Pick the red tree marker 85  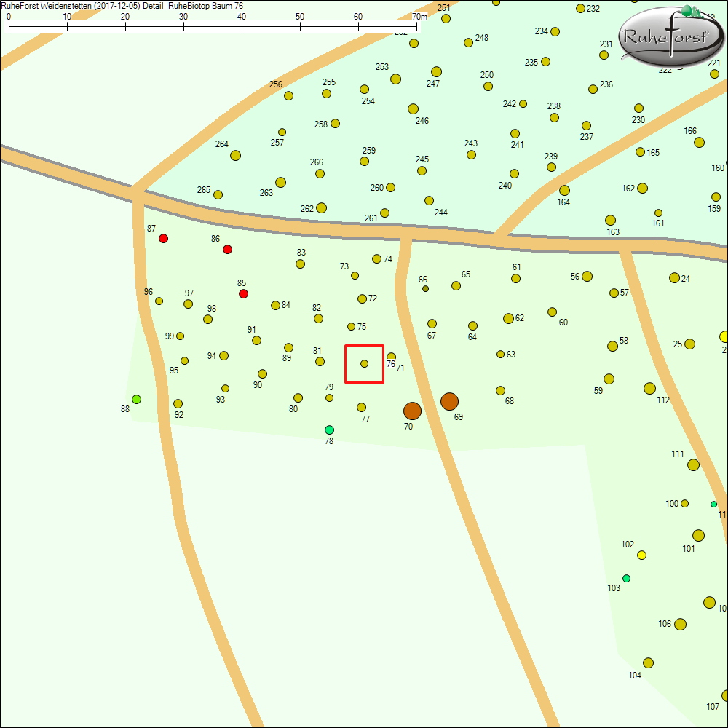coord(243,293)
